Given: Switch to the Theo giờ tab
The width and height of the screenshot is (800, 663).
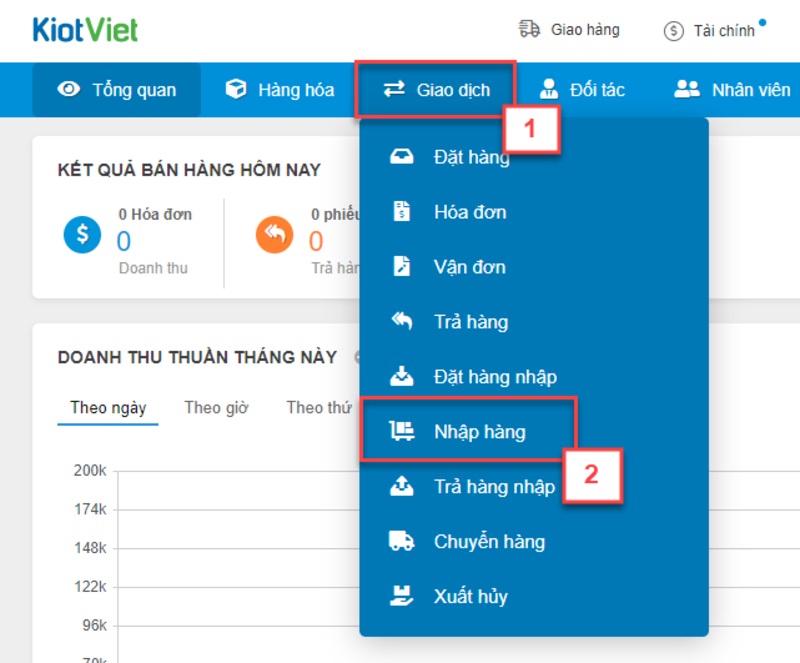Looking at the screenshot, I should (x=216, y=407).
